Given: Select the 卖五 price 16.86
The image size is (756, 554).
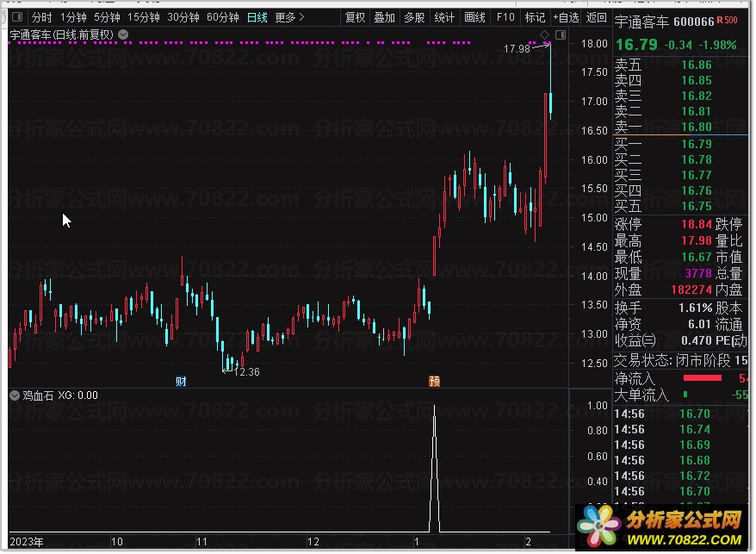Looking at the screenshot, I should point(697,65).
